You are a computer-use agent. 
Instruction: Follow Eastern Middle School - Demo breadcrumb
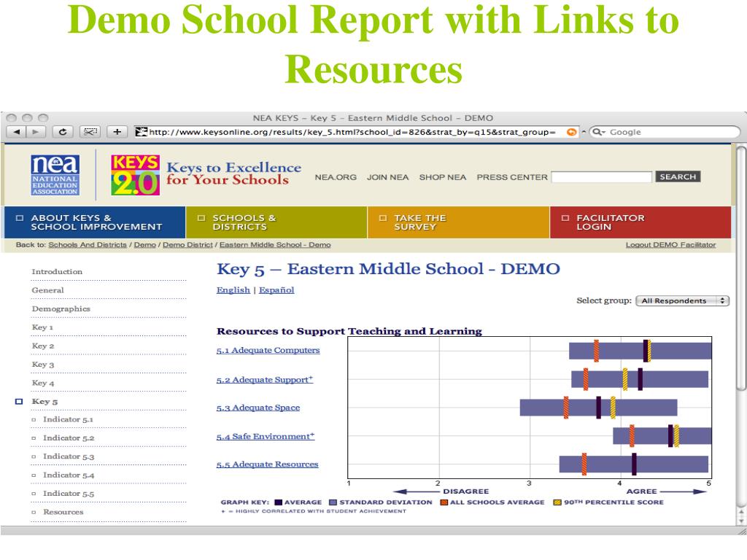[275, 245]
